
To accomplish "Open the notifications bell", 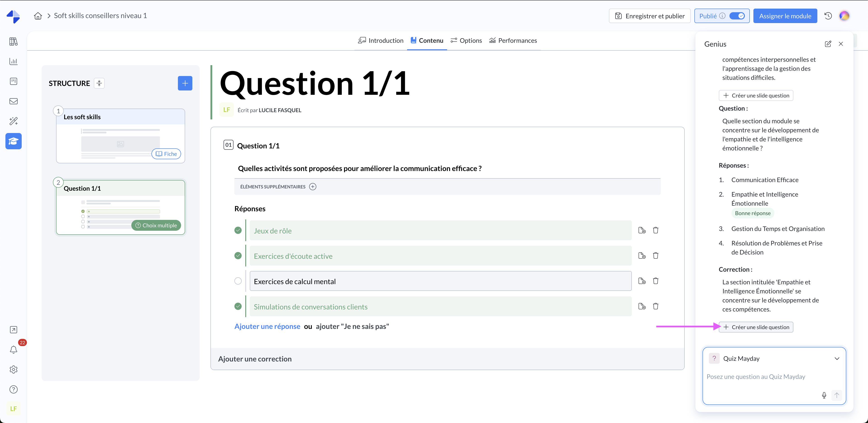I will tap(14, 349).
